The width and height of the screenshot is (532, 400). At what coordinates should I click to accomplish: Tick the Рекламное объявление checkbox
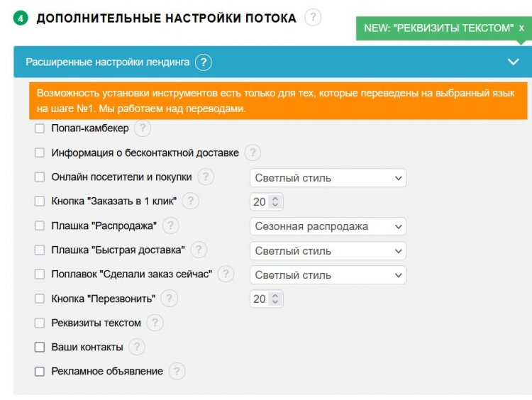40,372
